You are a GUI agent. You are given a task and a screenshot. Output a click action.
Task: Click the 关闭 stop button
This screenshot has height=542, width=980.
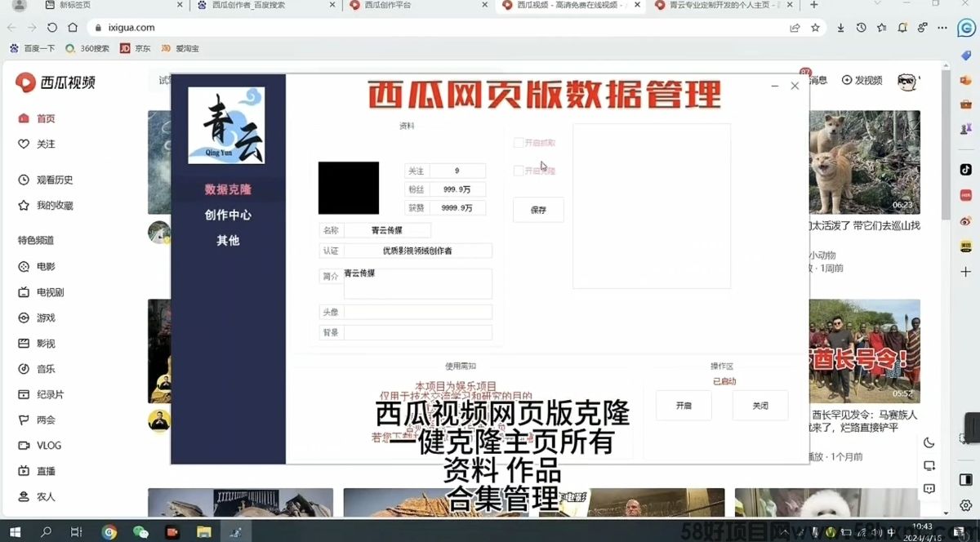(x=759, y=406)
